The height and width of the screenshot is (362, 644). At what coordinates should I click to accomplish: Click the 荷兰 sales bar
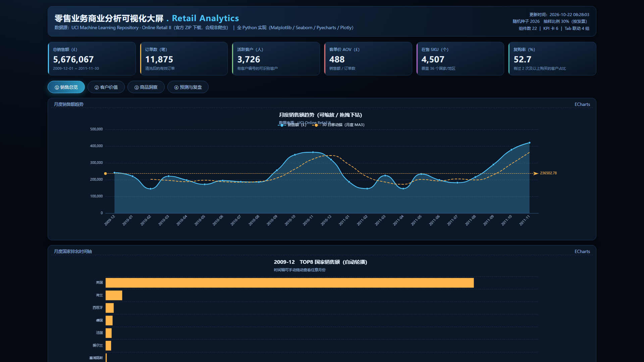click(114, 295)
